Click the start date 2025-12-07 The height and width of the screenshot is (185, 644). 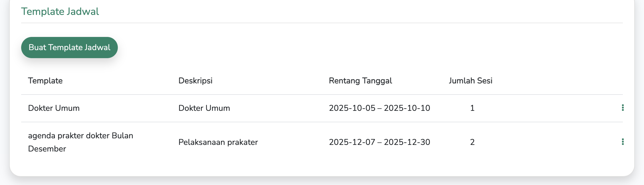pyautogui.click(x=352, y=142)
